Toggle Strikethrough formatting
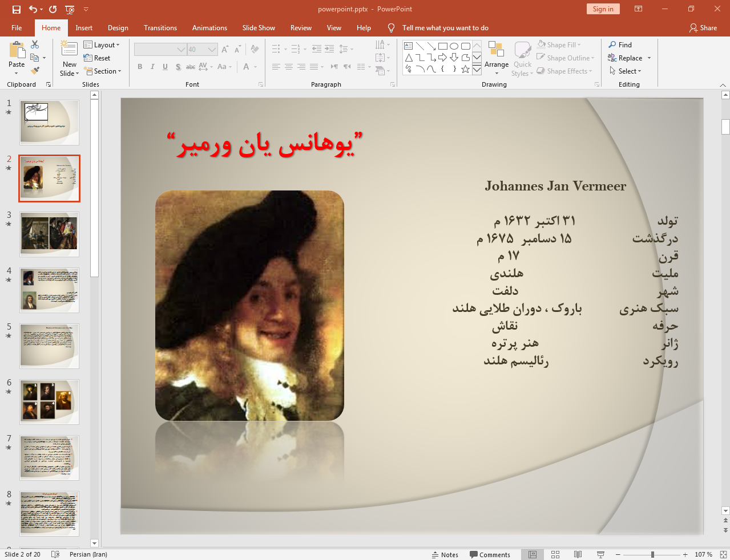The width and height of the screenshot is (730, 560). point(191,67)
